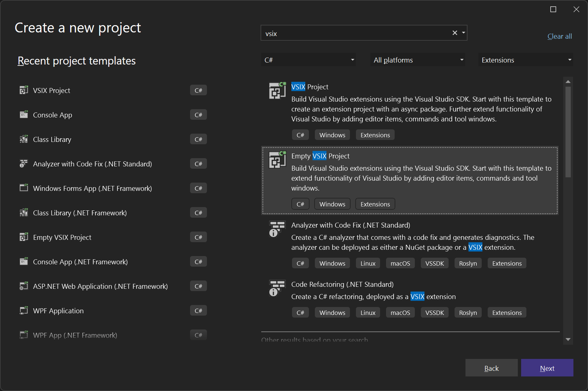Expand the search history dropdown arrow

(x=463, y=33)
